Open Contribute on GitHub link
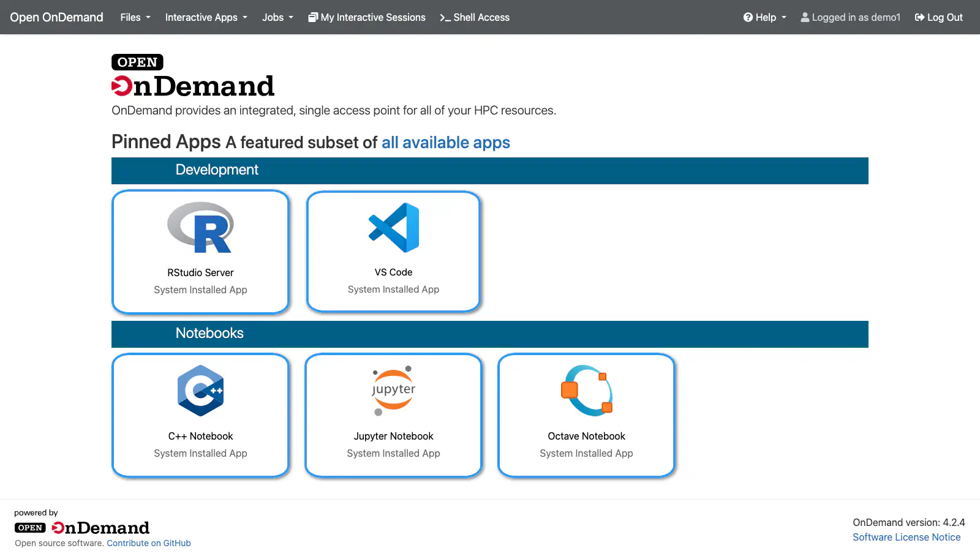This screenshot has height=559, width=980. pyautogui.click(x=149, y=543)
